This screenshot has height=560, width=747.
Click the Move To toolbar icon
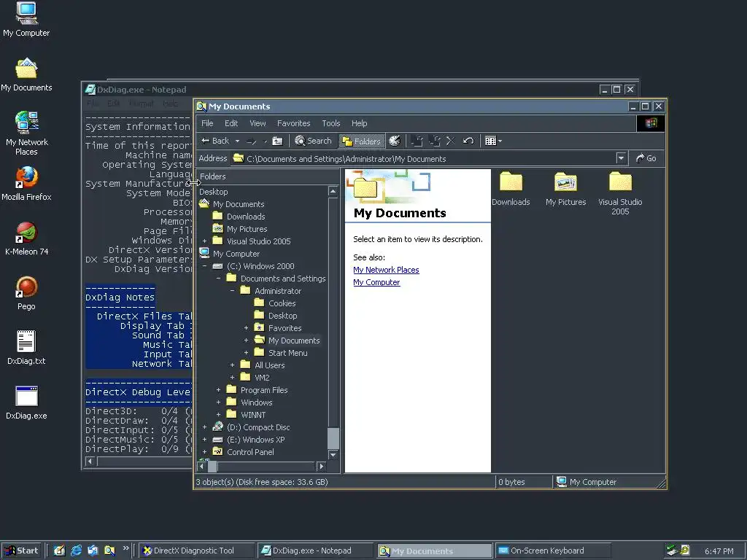click(x=417, y=141)
